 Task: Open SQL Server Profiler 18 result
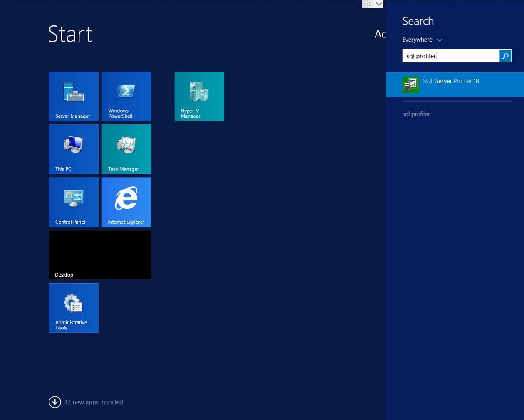[455, 85]
